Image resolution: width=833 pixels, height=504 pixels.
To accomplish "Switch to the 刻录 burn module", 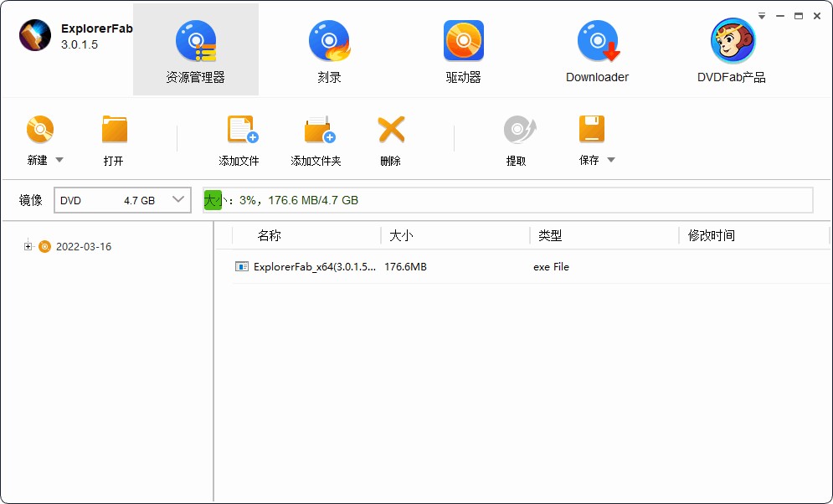I will 329,50.
